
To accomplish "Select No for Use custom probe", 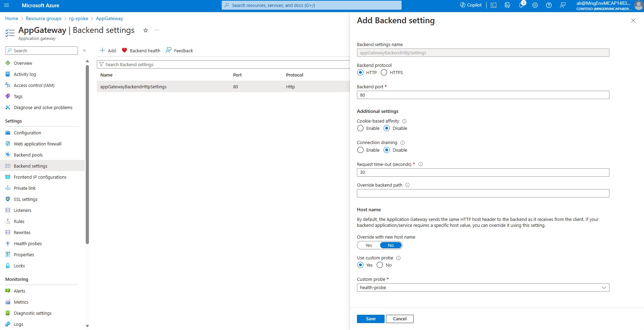I will coord(380,265).
